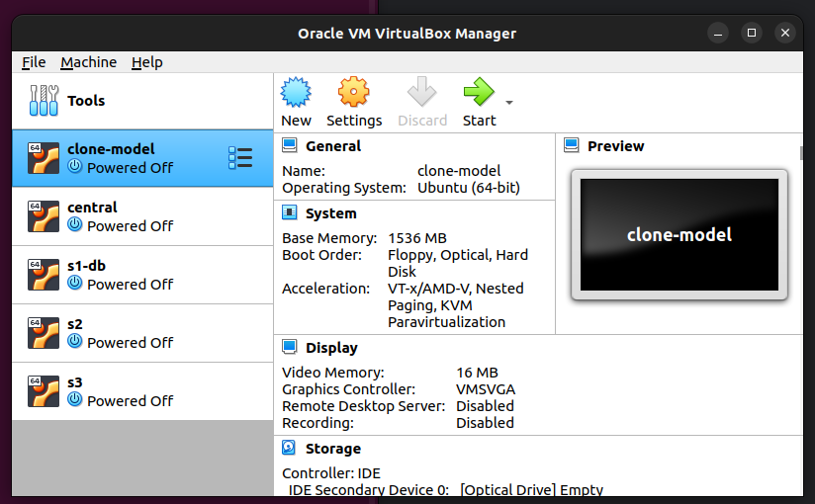Click the 'Remote Desktop Server:' label

pyautogui.click(x=363, y=406)
